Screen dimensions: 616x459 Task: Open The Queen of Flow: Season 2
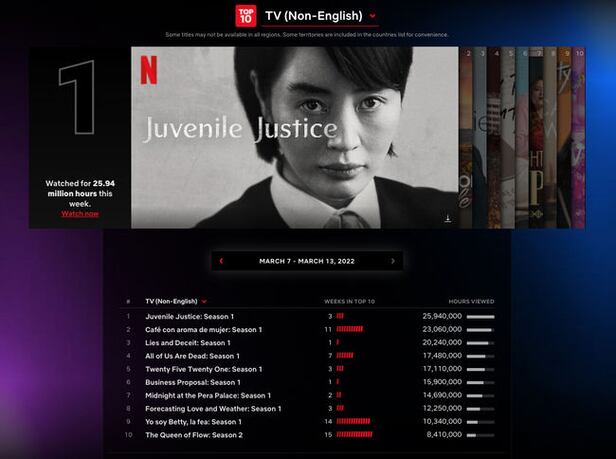[195, 435]
